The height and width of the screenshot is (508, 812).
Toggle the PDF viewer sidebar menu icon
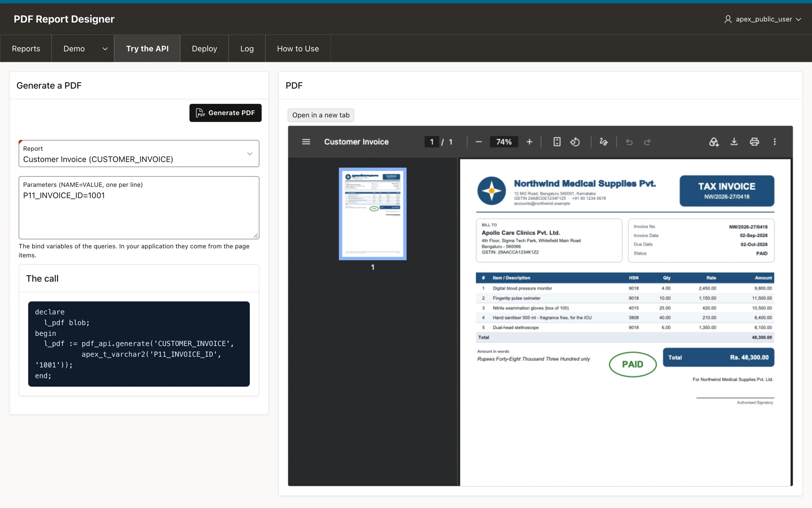tap(306, 142)
